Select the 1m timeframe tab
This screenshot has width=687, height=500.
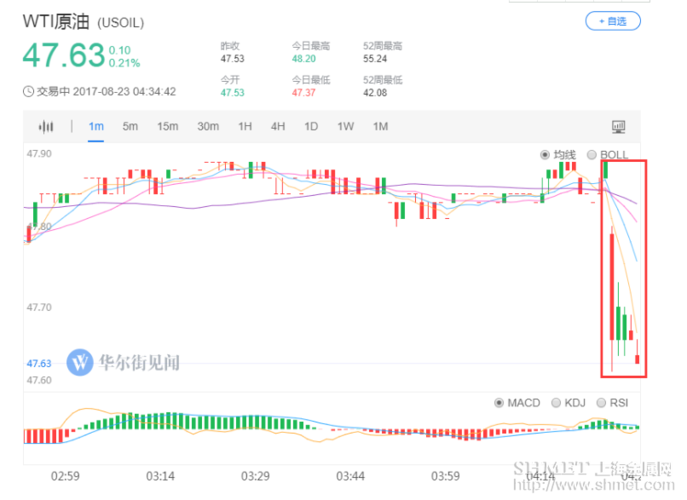tap(96, 127)
